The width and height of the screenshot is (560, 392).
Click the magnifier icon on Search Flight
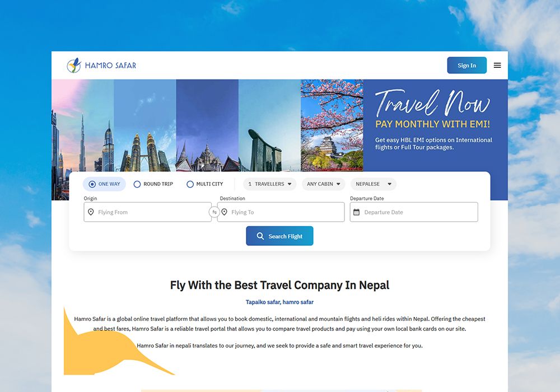pos(260,236)
